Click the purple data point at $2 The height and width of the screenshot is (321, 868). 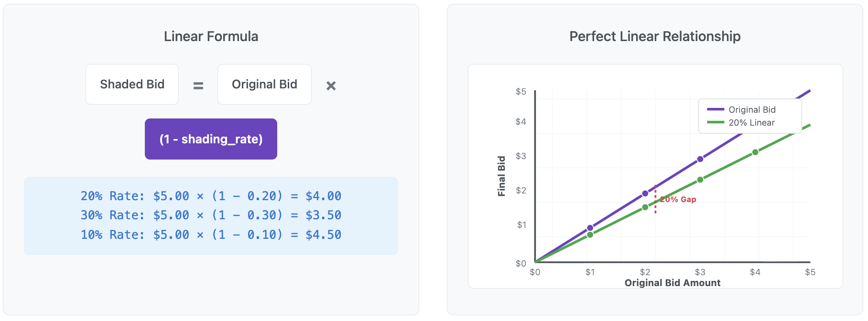(645, 193)
